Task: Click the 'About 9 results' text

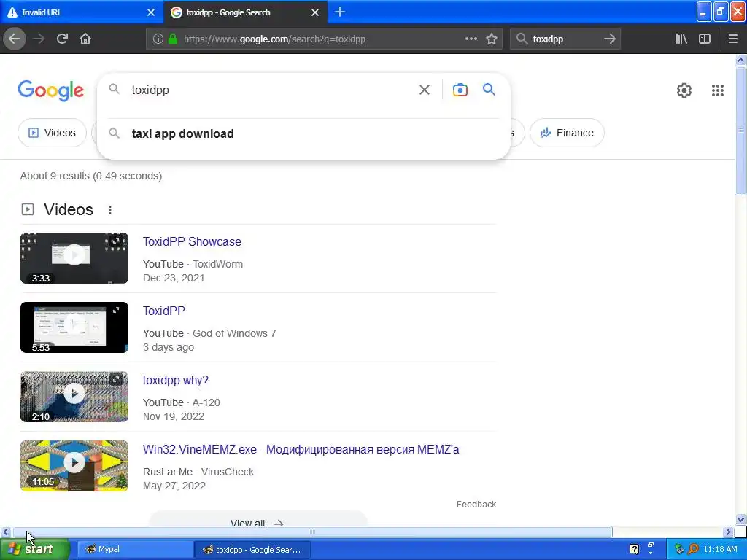Action: tap(91, 176)
